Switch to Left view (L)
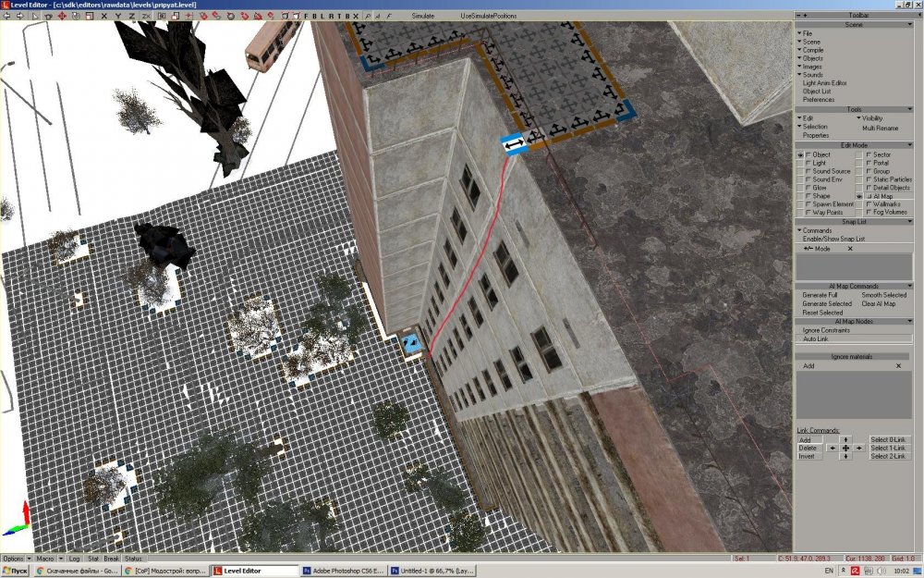Screen dimensions: 924x578 (322, 16)
